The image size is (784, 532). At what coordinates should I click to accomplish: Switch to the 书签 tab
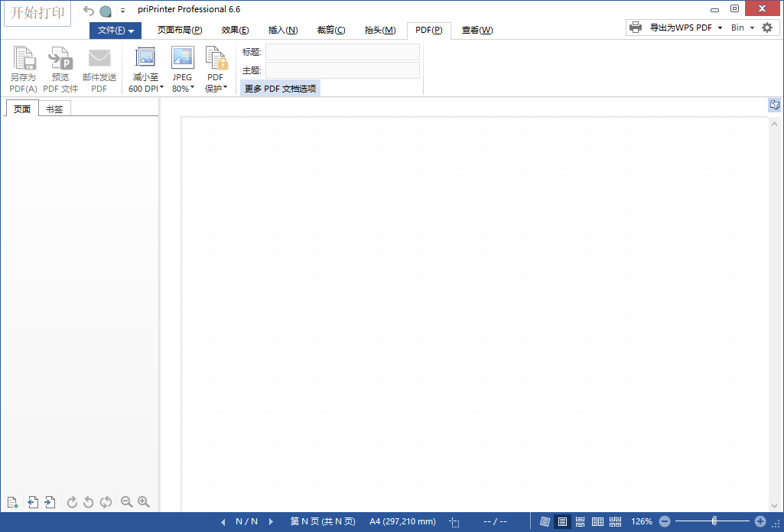coord(54,108)
